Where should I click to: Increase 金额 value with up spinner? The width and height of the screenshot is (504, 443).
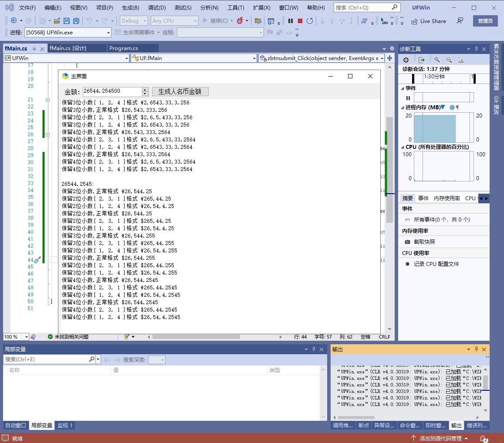145,90
